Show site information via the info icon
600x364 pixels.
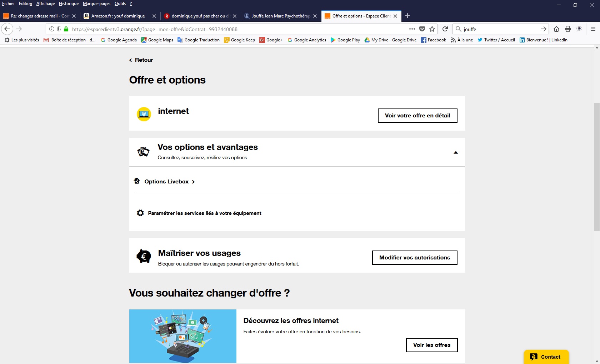click(x=52, y=29)
